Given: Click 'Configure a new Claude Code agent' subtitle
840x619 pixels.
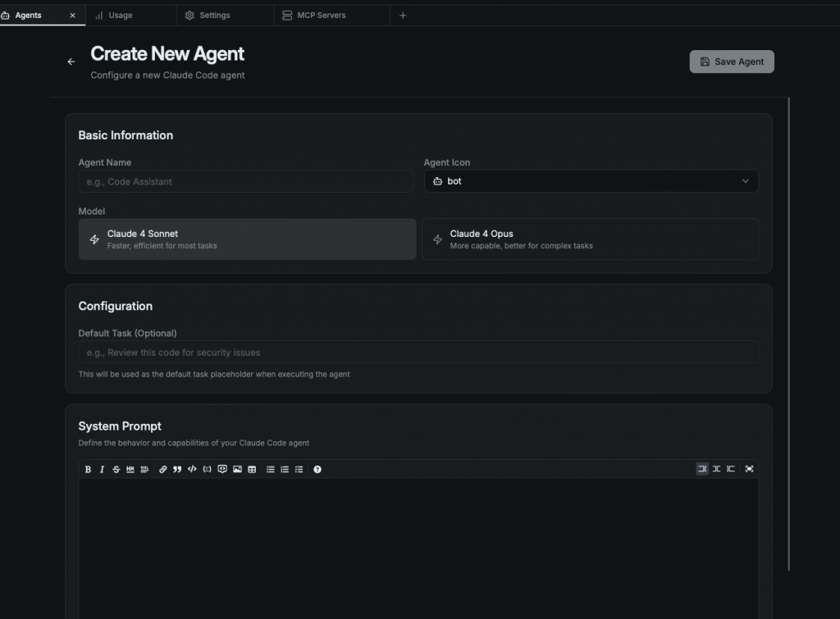Looking at the screenshot, I should 167,75.
